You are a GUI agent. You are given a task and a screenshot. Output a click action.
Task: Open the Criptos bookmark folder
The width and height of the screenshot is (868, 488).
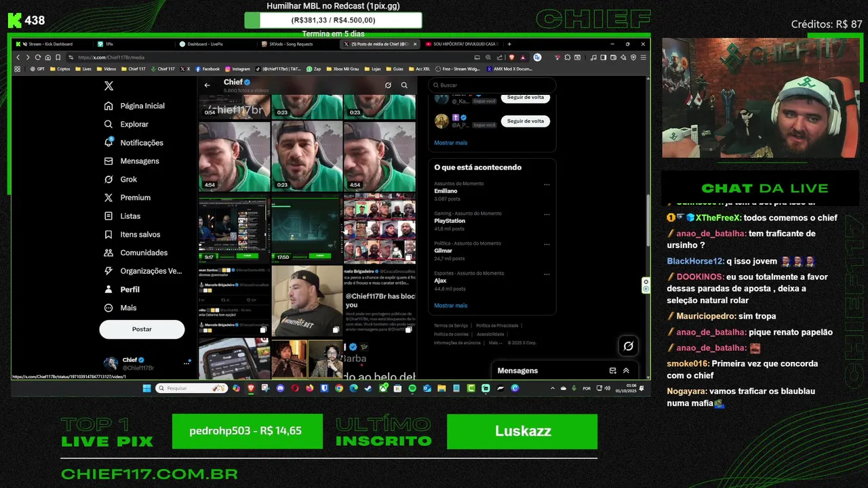click(60, 68)
